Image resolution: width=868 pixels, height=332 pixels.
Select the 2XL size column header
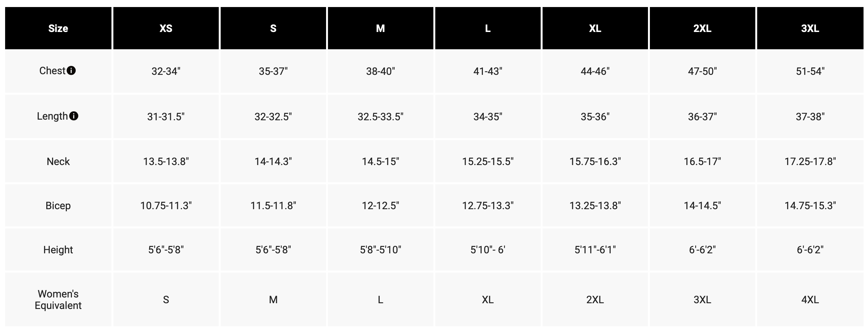click(703, 28)
